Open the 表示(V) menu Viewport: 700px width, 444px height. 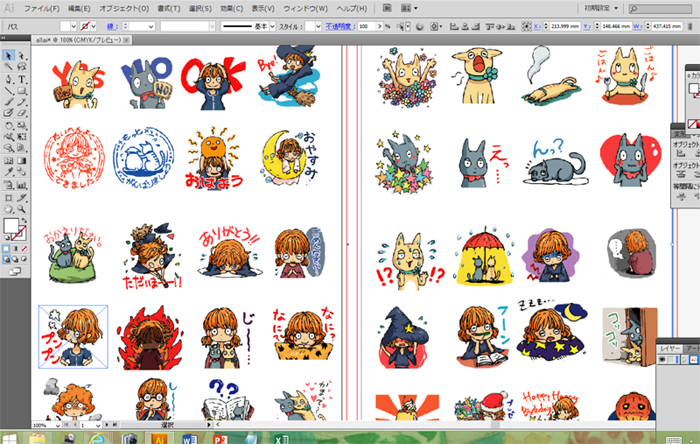[263, 8]
